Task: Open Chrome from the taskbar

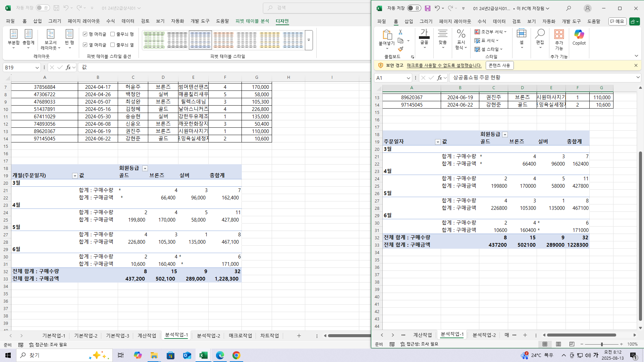Action: 236,355
